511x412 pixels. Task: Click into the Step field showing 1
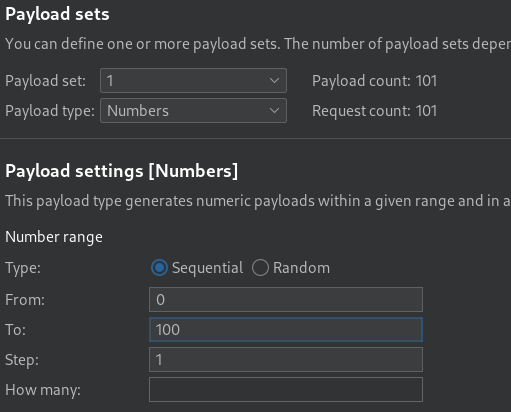[286, 359]
